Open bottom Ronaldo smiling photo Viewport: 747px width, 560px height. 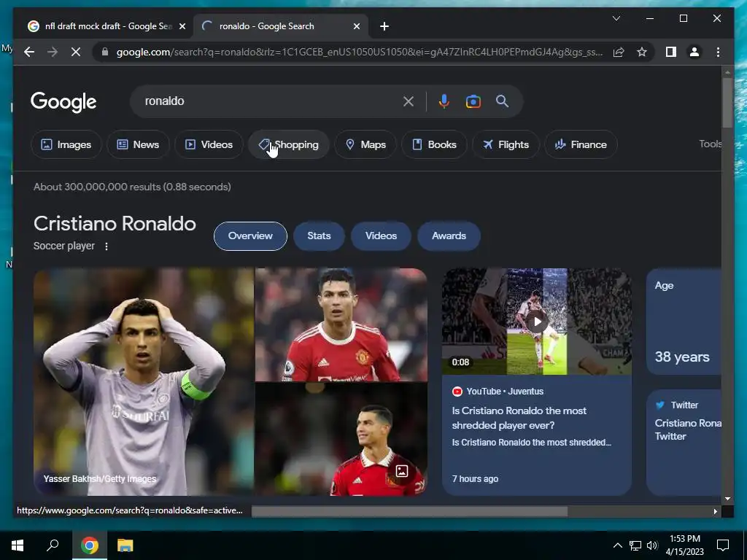click(x=341, y=439)
